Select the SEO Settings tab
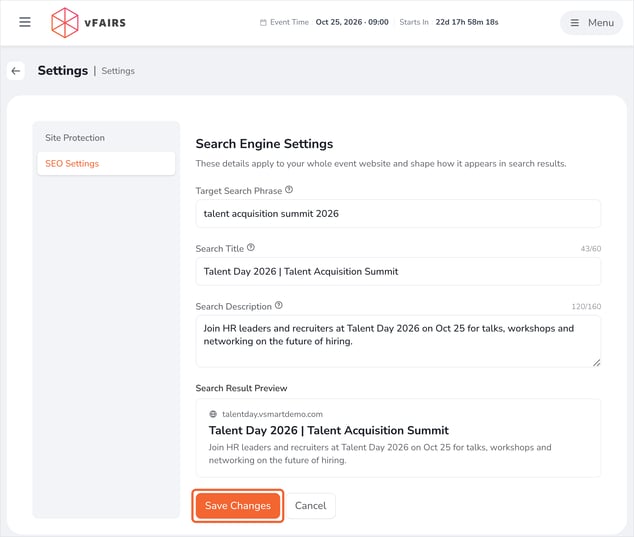The width and height of the screenshot is (634, 537). [x=106, y=163]
